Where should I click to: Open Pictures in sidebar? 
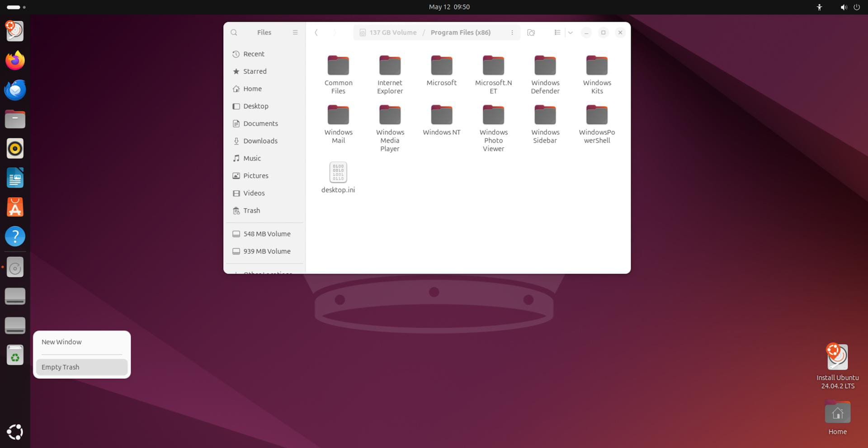coord(264,176)
